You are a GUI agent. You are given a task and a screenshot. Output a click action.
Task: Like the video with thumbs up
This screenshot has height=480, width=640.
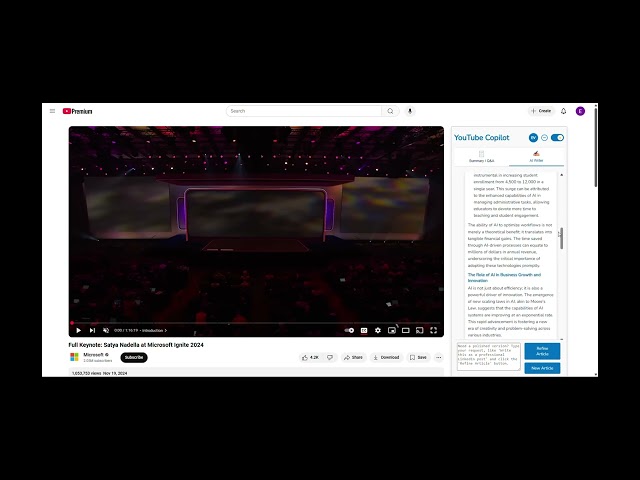point(310,358)
